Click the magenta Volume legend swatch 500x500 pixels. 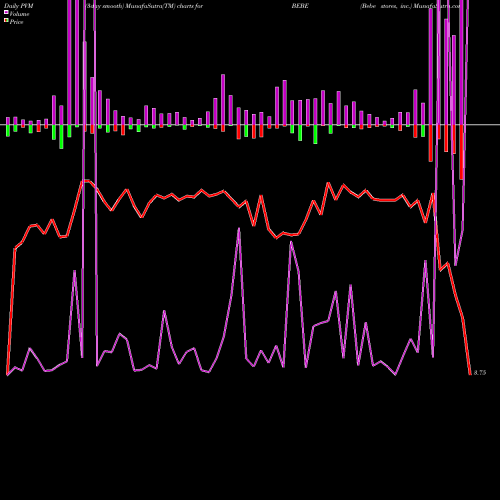pos(6,12)
